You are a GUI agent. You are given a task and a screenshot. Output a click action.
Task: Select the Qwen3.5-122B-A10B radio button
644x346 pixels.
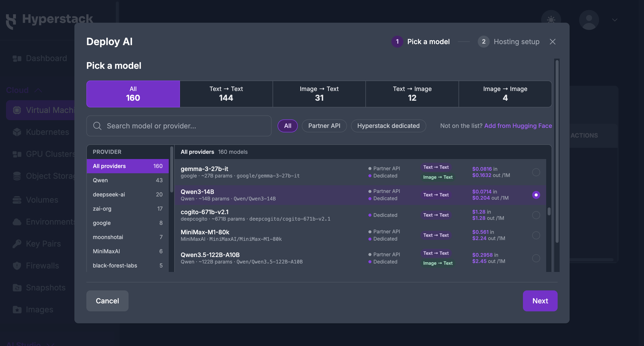pyautogui.click(x=536, y=258)
